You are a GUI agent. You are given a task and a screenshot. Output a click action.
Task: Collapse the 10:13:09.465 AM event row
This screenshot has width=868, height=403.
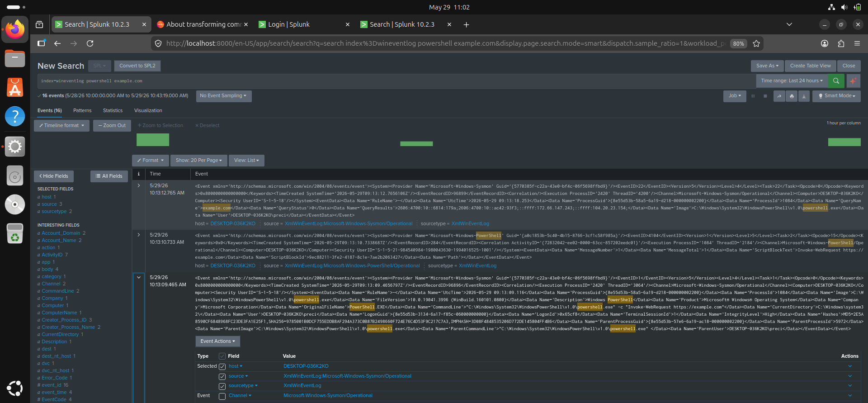point(138,277)
